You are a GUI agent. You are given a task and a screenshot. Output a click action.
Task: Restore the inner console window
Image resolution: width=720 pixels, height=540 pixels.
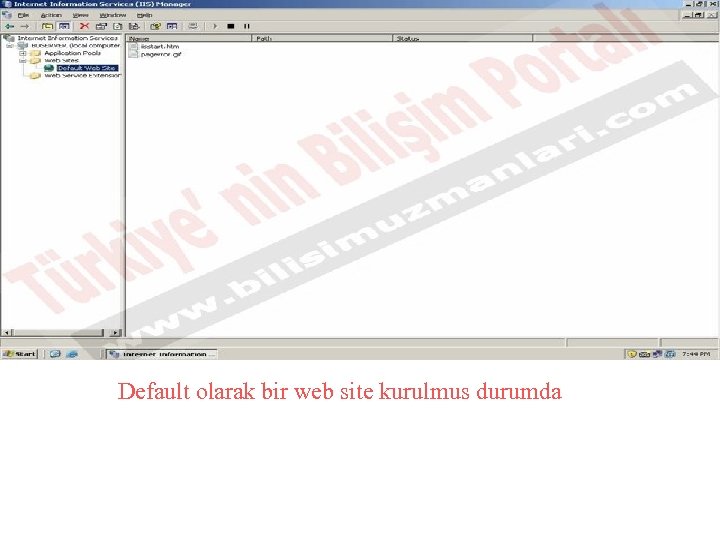698,15
